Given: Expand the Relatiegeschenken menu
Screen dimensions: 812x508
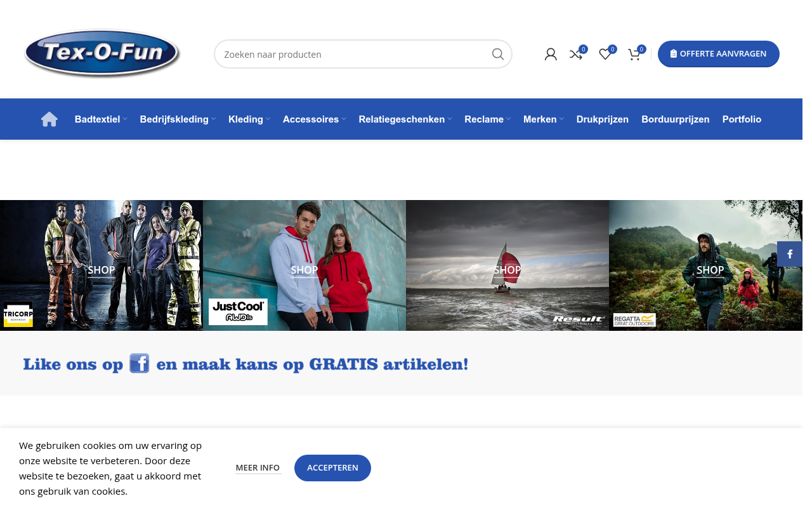Looking at the screenshot, I should point(405,119).
